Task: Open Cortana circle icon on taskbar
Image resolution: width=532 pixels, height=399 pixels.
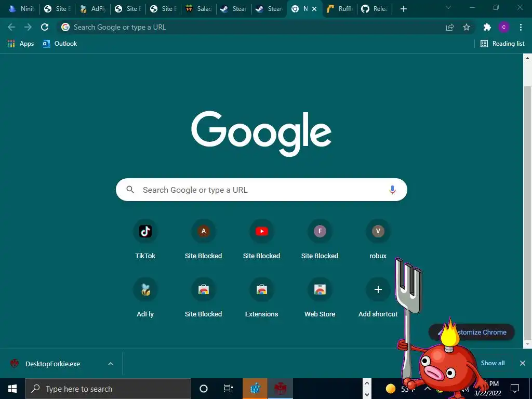Action: coord(204,389)
